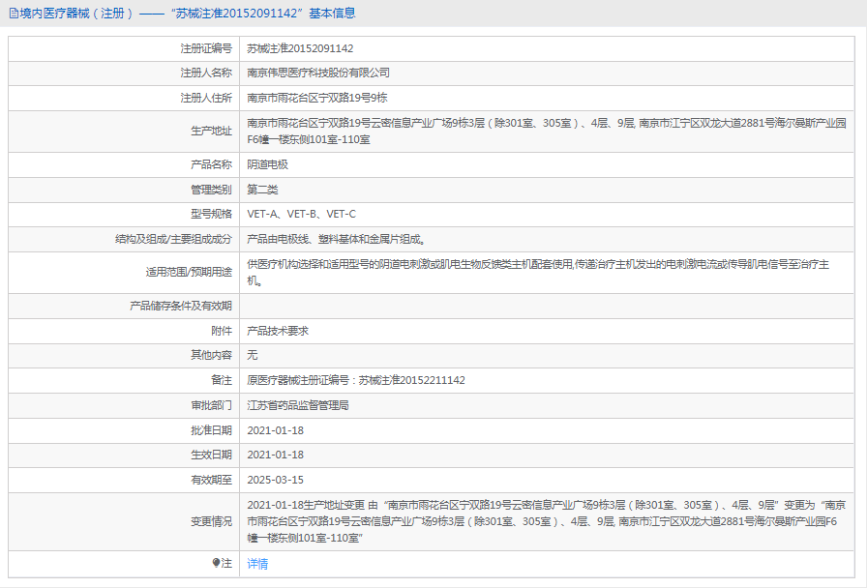This screenshot has height=588, width=868.
Task: Open the 详情 details link
Action: [x=257, y=564]
